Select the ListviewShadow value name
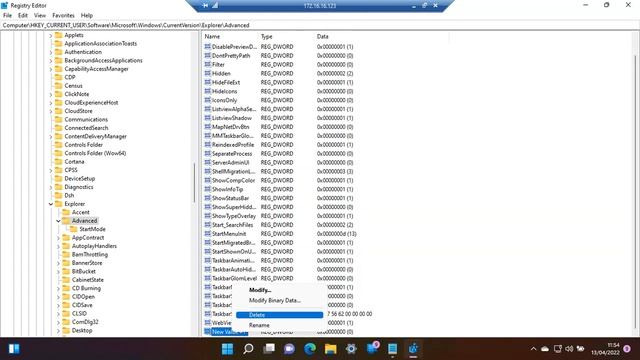The height and width of the screenshot is (360, 640). [232, 118]
